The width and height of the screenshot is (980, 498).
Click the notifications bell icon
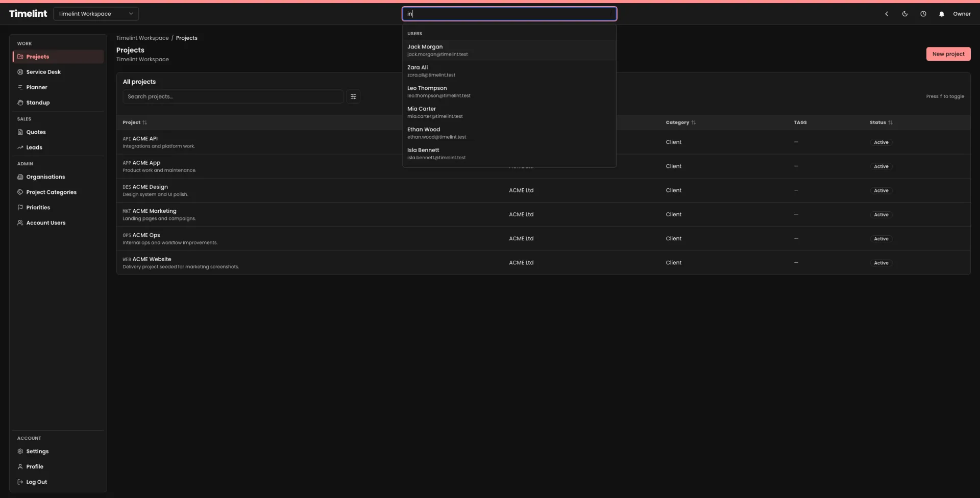tap(941, 14)
